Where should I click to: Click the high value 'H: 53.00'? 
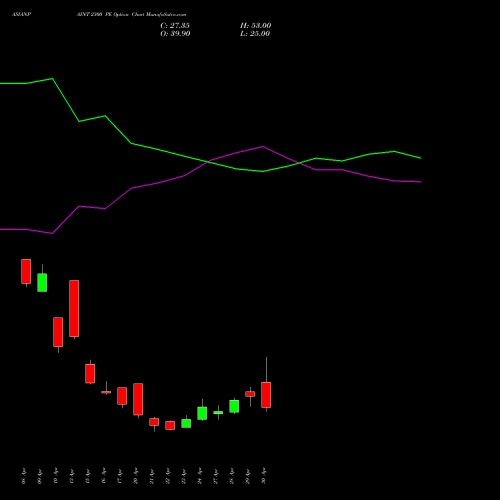(255, 26)
